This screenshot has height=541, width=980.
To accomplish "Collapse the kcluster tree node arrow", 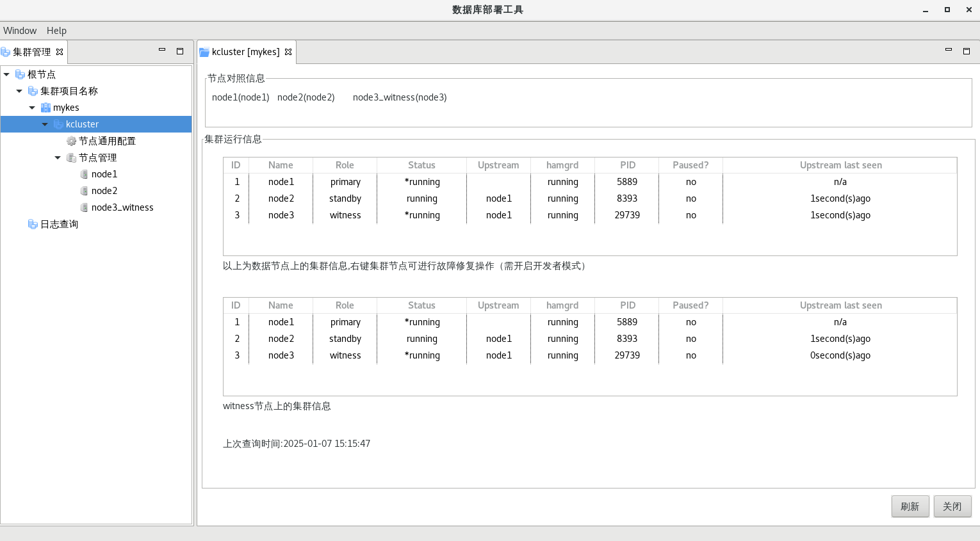I will point(45,124).
